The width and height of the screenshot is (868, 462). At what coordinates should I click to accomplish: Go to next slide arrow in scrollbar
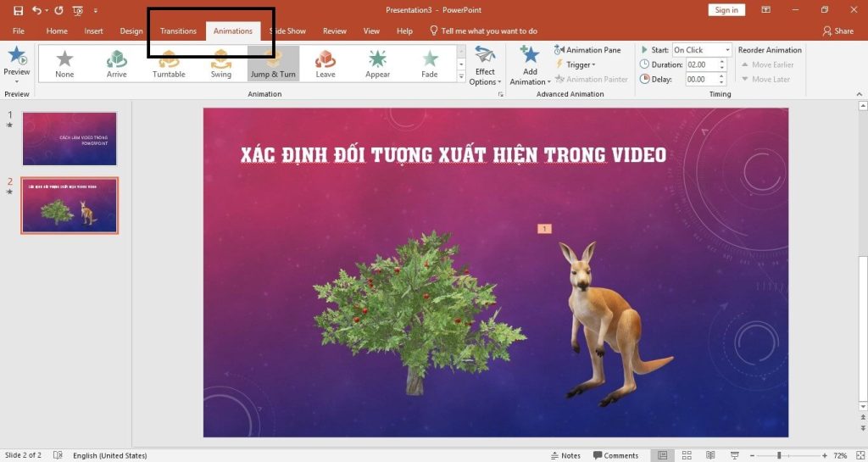[x=862, y=428]
